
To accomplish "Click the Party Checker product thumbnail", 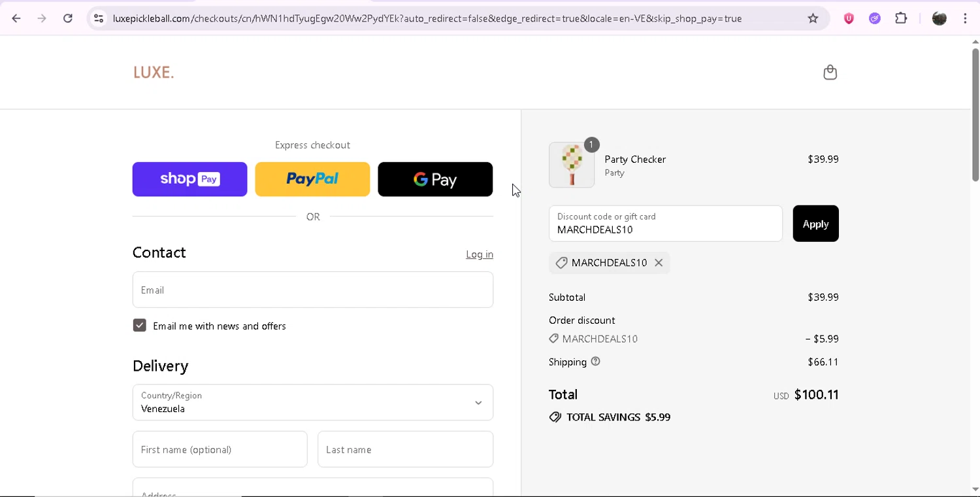I will [572, 165].
